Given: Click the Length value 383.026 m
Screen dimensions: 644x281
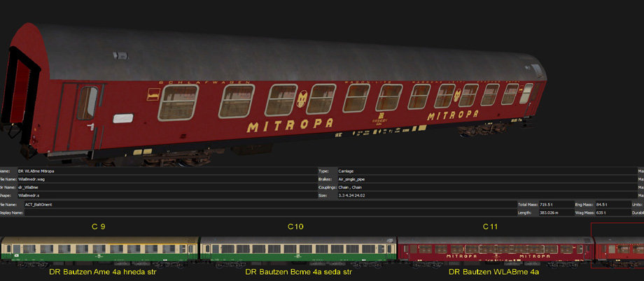Looking at the screenshot, I should (558, 213).
